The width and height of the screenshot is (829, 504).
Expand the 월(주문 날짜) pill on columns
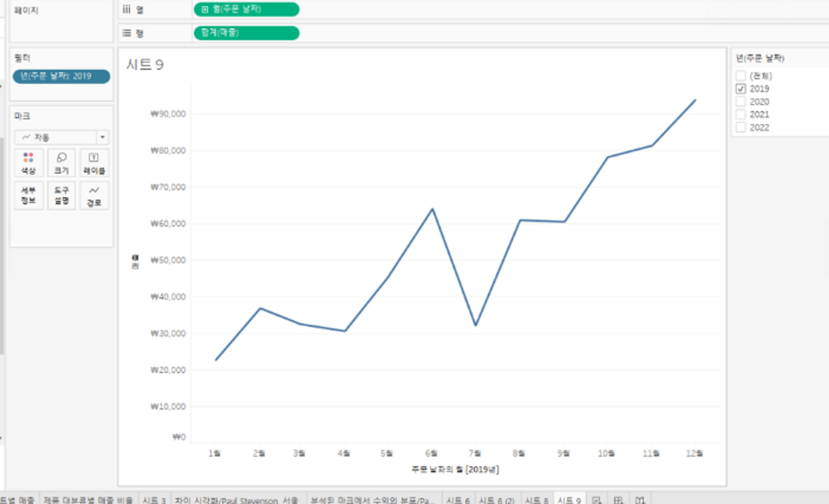tap(205, 10)
